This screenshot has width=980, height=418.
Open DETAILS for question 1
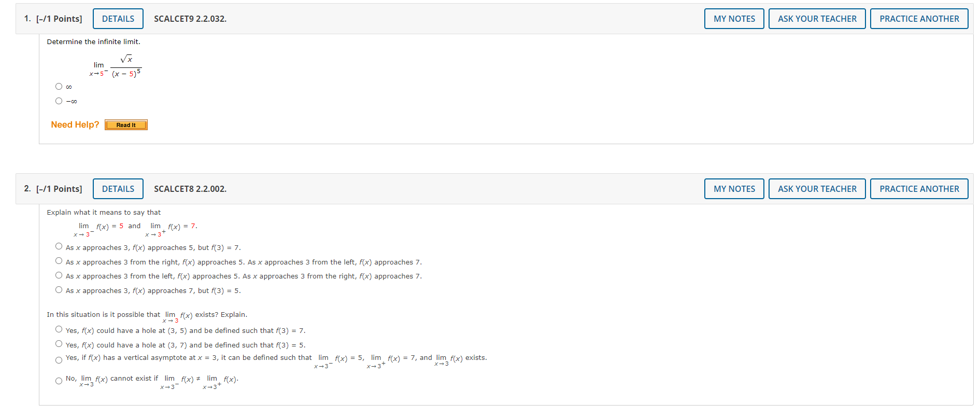pos(118,18)
